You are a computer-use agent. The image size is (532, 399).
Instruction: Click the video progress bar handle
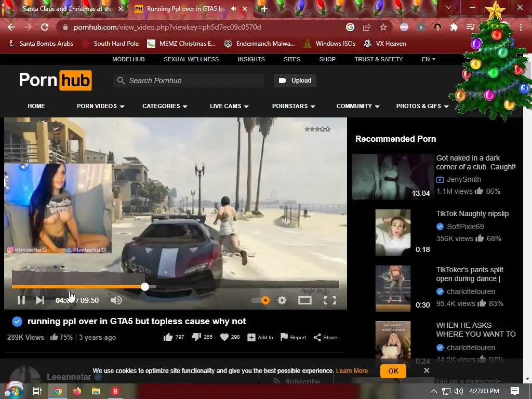click(145, 287)
